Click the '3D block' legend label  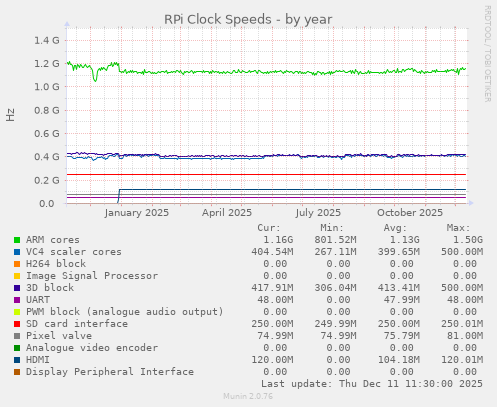[50, 288]
